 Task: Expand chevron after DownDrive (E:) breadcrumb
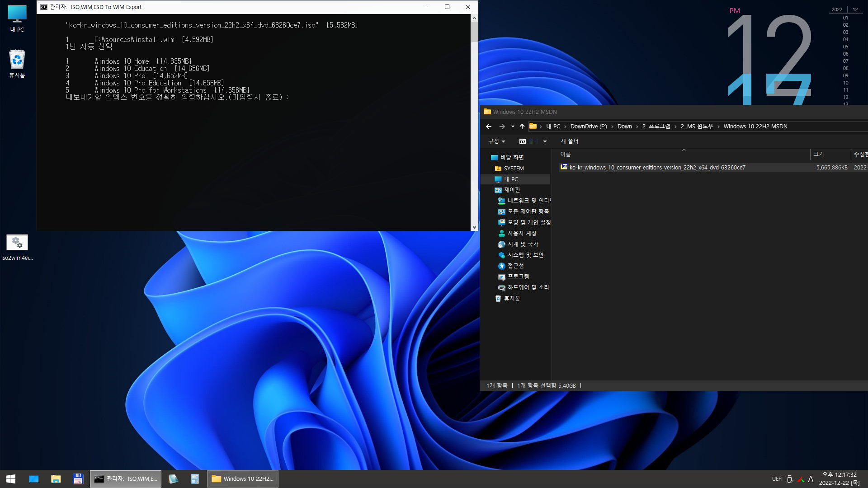coord(612,127)
